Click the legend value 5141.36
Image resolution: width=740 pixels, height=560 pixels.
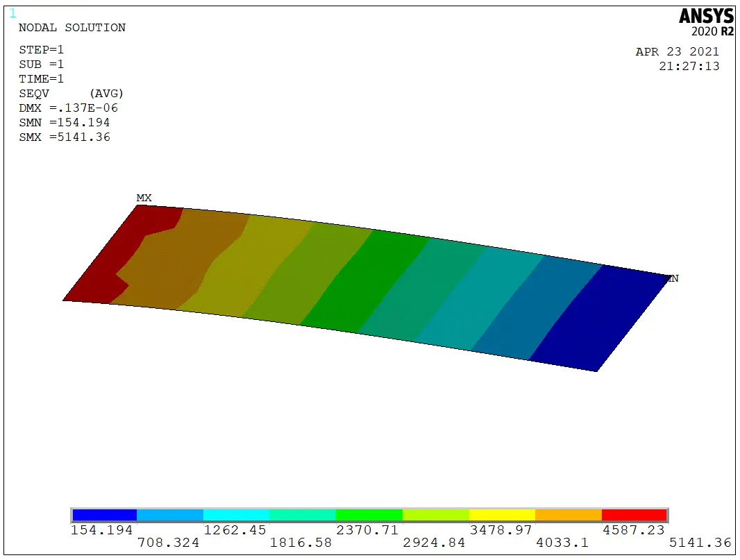click(700, 543)
